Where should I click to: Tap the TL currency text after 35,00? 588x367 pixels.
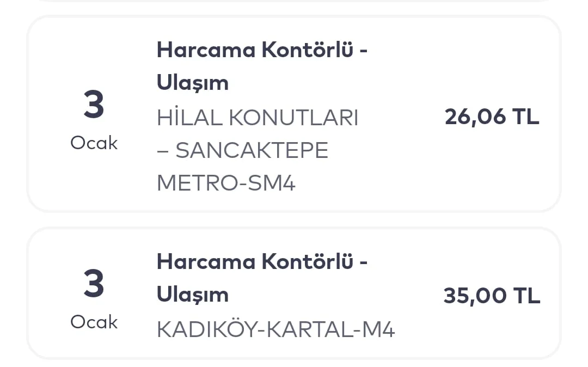[526, 296]
